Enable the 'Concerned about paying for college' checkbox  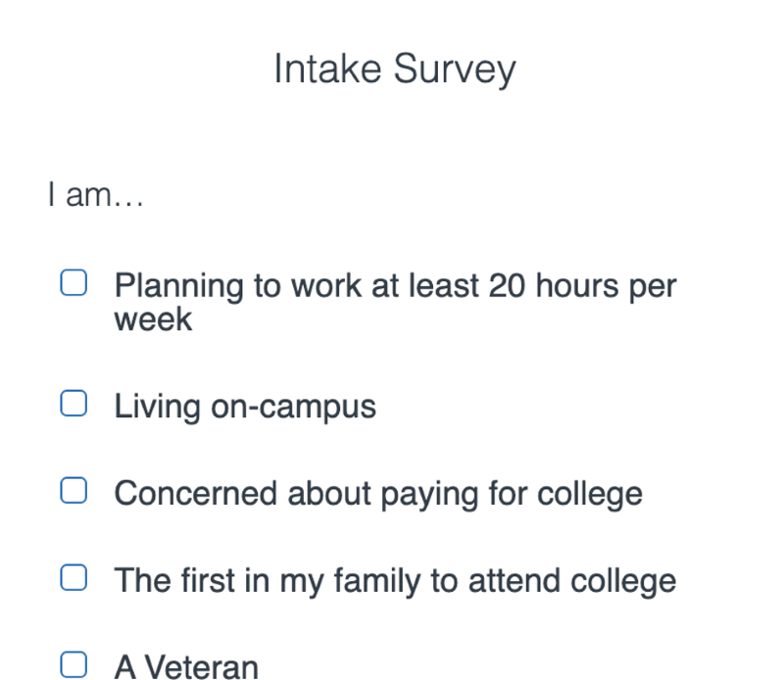pyautogui.click(x=73, y=490)
